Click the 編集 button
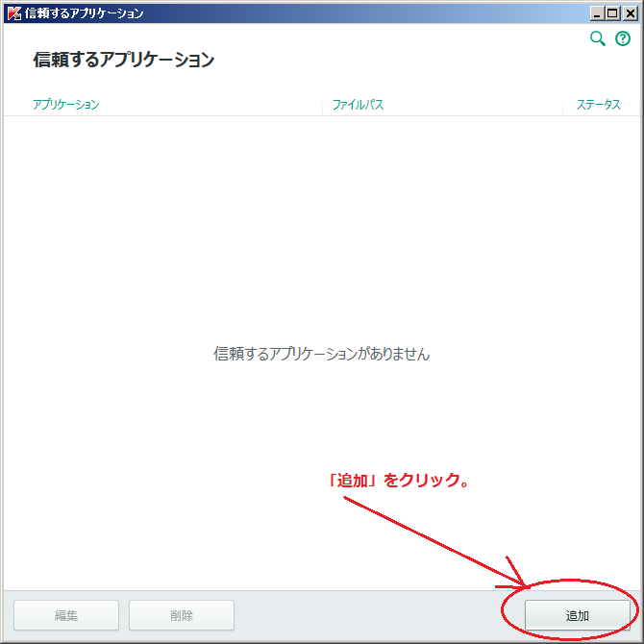This screenshot has height=644, width=644. click(66, 615)
